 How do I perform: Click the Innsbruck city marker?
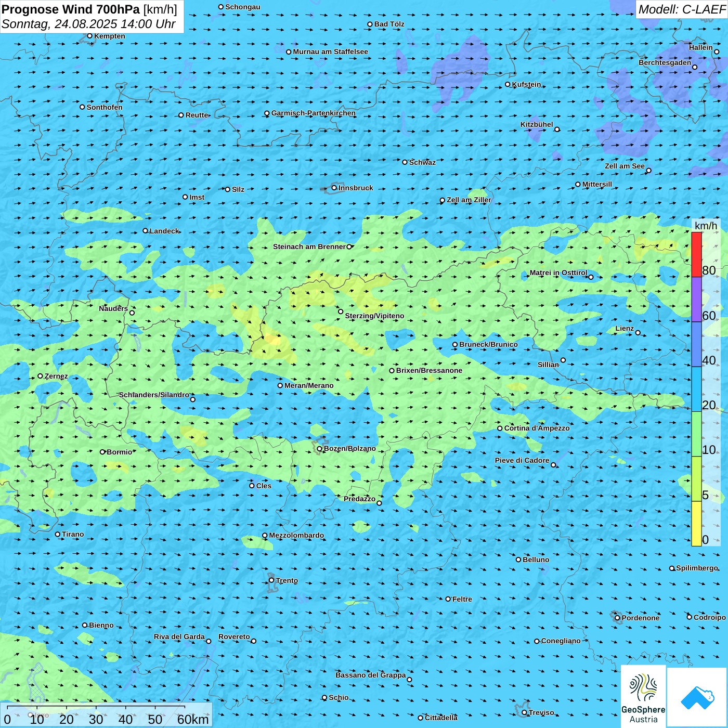point(334,188)
